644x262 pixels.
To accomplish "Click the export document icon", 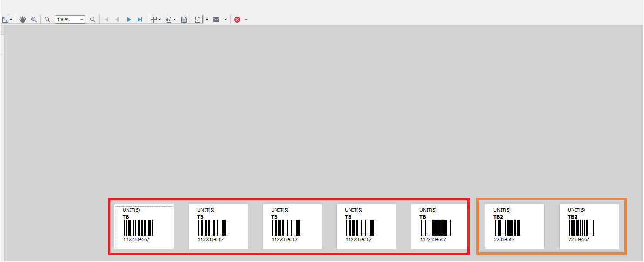I will (198, 20).
